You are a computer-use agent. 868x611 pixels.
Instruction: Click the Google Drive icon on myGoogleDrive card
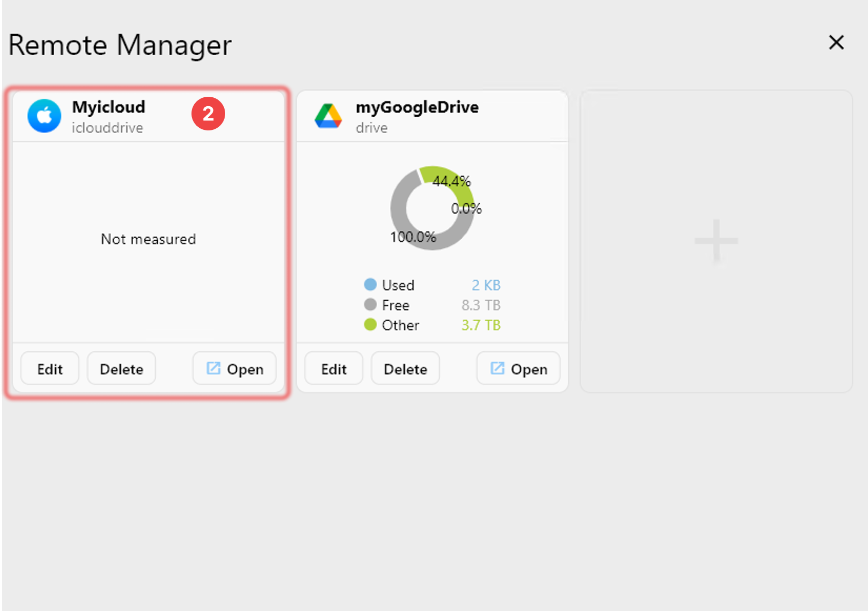click(328, 116)
